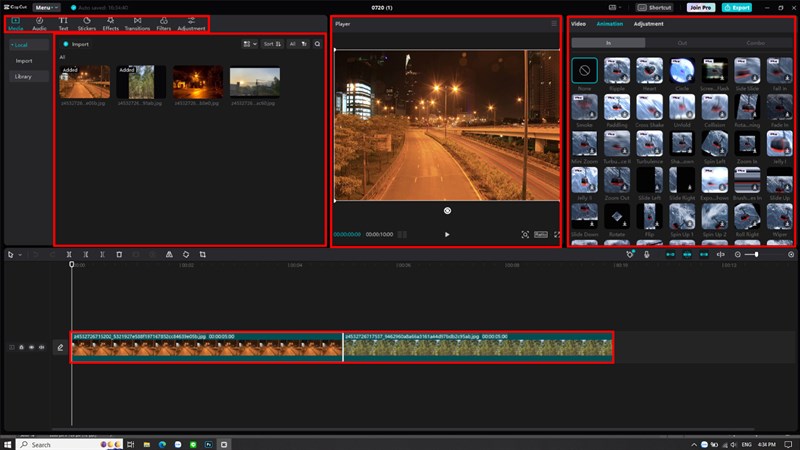Apply the Circle animation

(682, 70)
